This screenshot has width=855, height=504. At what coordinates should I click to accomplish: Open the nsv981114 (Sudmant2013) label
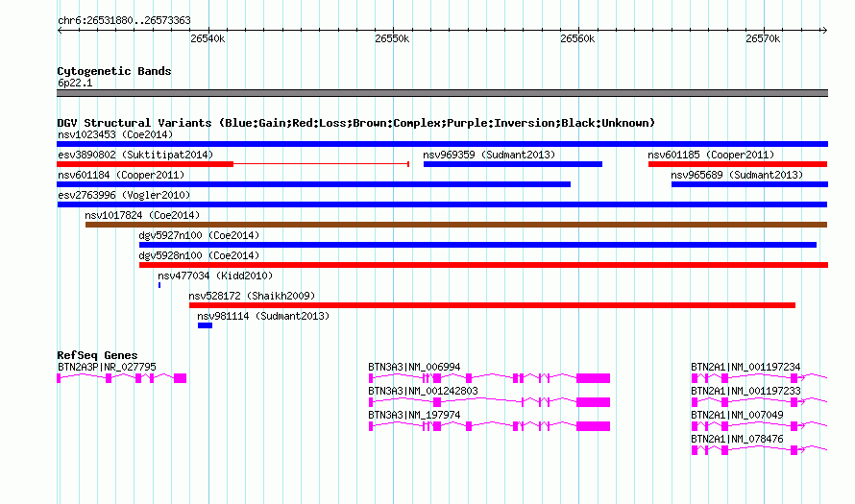click(x=263, y=316)
